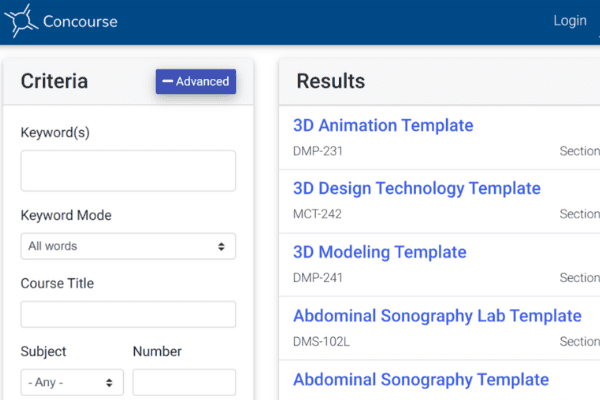The image size is (600, 400).
Task: Open Abdominal Sonography Lab Template
Action: (x=437, y=316)
